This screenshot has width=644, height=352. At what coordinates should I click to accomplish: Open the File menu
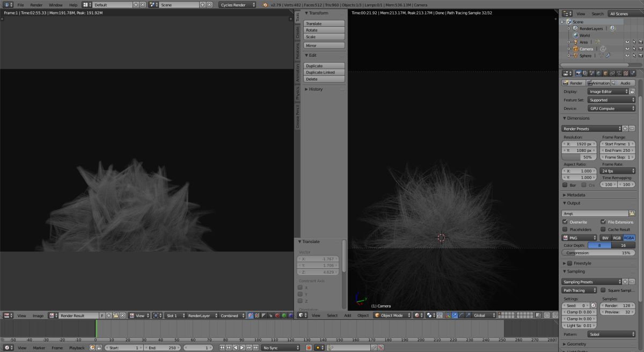point(20,5)
